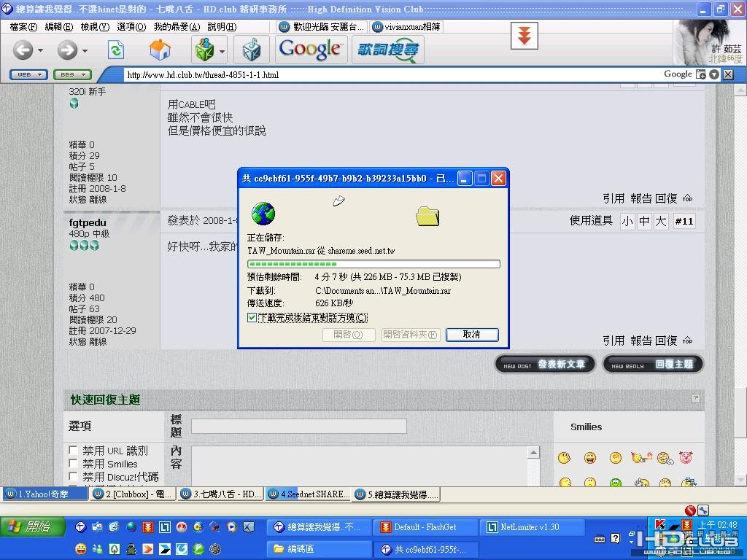Close the search bar with the X icon
This screenshot has height=560, width=747.
[x=728, y=74]
